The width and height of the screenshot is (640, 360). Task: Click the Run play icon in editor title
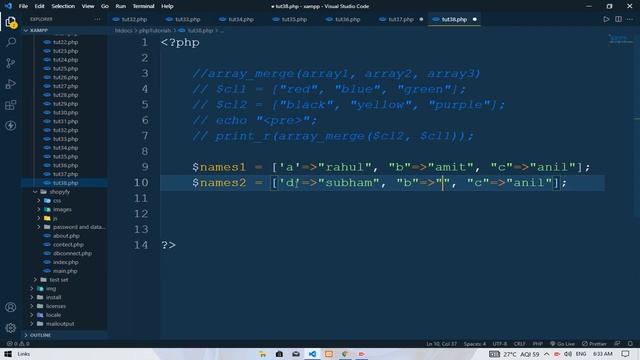[x=606, y=19]
